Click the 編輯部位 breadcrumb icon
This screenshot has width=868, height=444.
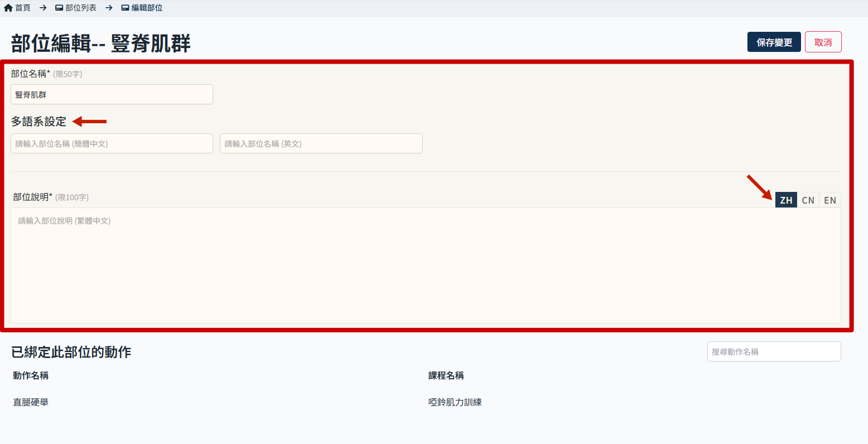coord(126,8)
